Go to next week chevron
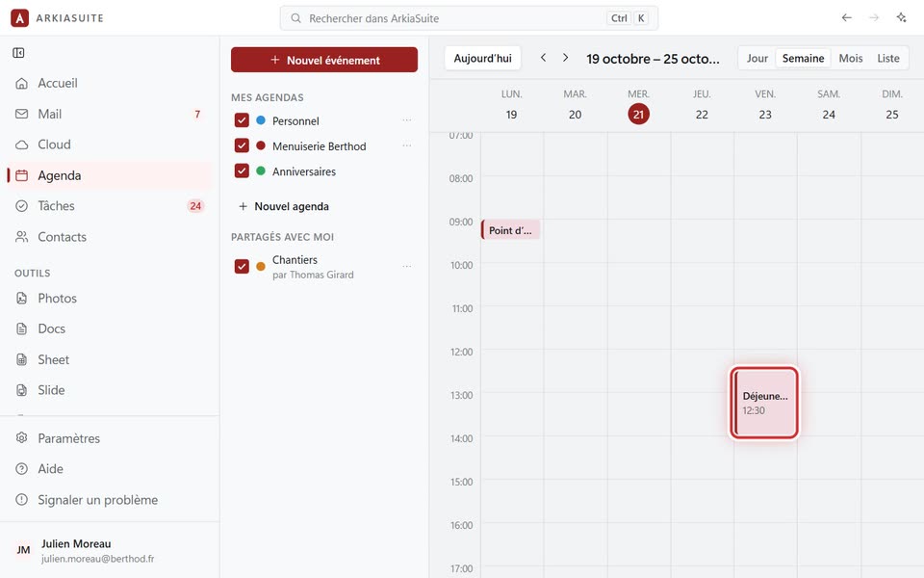Viewport: 924px width, 578px height. 566,58
